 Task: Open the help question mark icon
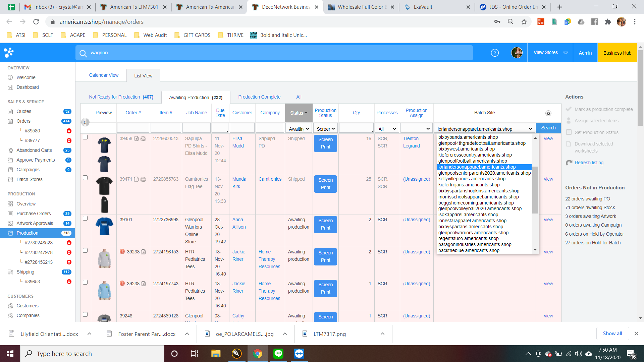tap(495, 53)
